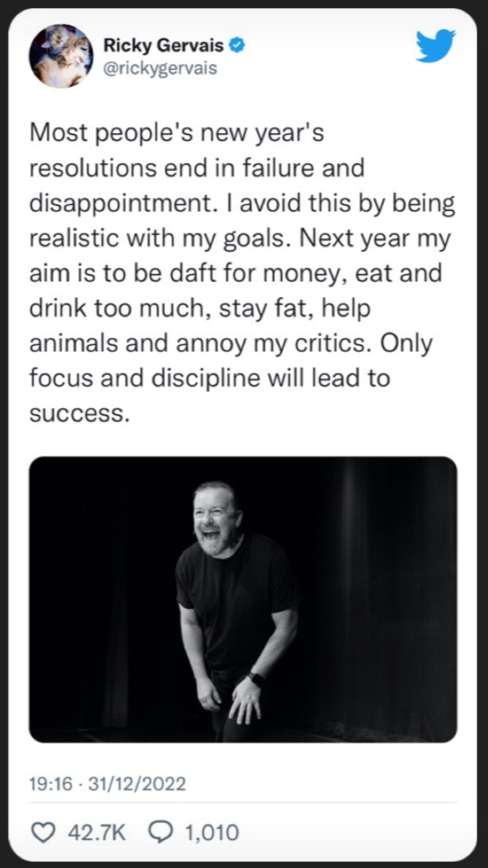Click the Ricky Gervais display name
488x868 pixels.
tap(164, 45)
